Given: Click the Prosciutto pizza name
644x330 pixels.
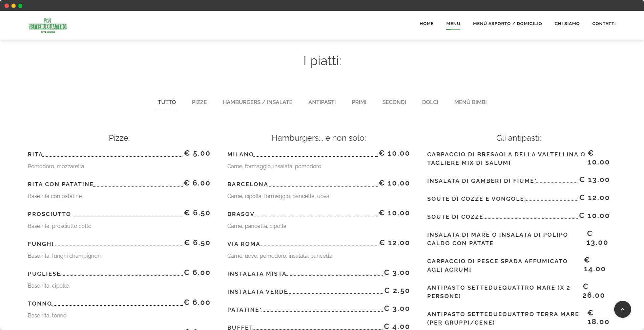Looking at the screenshot, I should click(x=49, y=214).
